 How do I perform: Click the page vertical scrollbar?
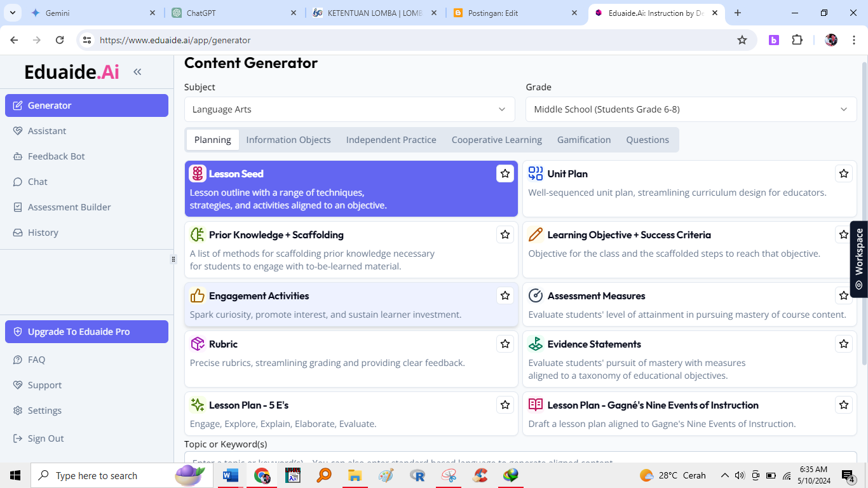point(864,213)
